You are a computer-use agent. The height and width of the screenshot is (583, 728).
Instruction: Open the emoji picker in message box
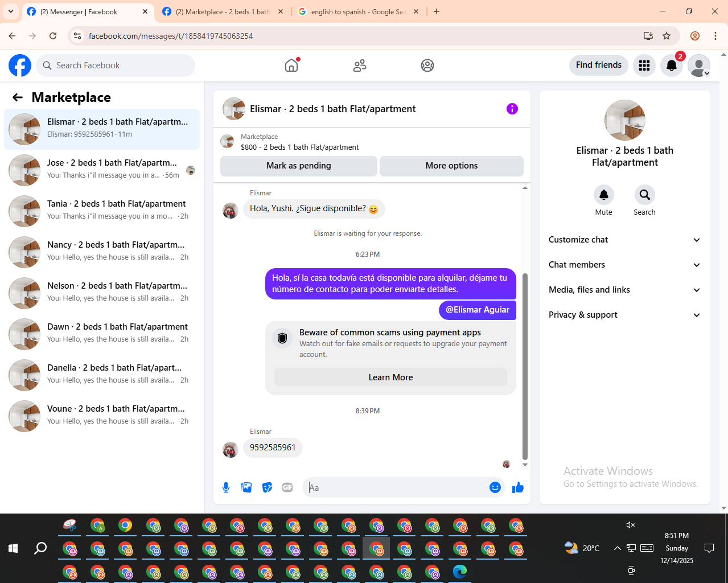pos(495,487)
